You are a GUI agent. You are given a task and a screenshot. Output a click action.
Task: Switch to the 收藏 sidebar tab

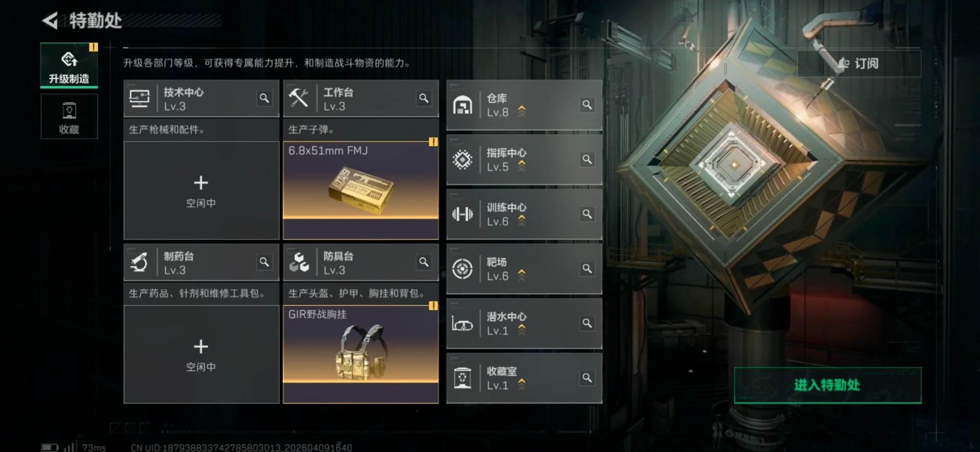(x=69, y=117)
